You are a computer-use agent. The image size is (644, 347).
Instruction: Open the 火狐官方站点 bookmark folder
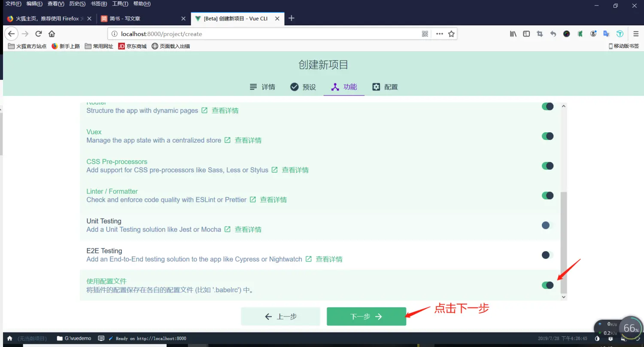(27, 46)
